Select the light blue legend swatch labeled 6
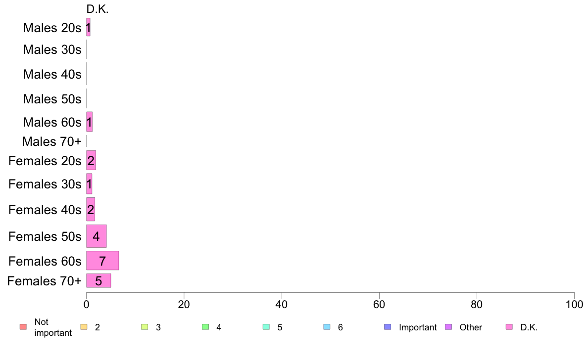 coord(327,327)
